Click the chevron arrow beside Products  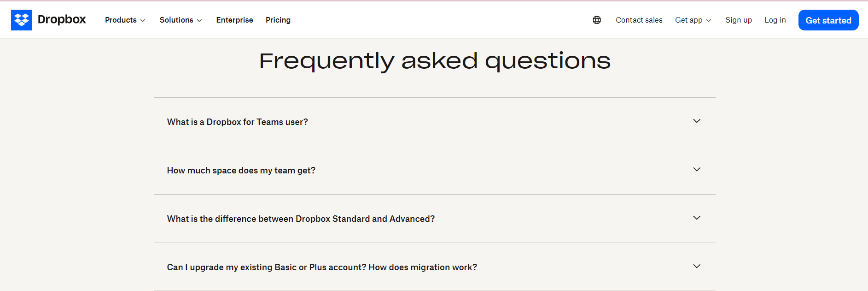tap(143, 21)
